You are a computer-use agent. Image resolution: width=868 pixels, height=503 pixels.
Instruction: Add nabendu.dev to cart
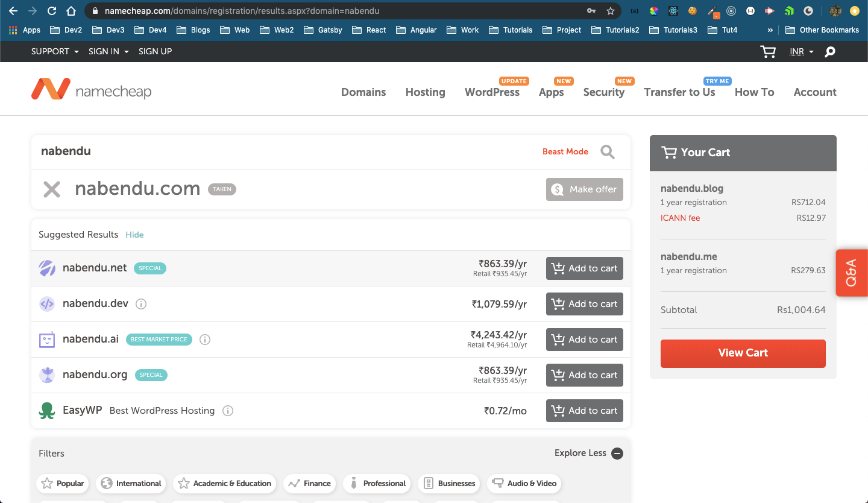click(x=585, y=304)
